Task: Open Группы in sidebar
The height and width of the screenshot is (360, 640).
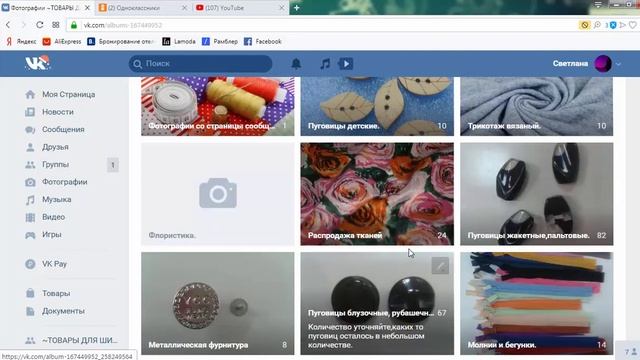Action: [x=56, y=164]
